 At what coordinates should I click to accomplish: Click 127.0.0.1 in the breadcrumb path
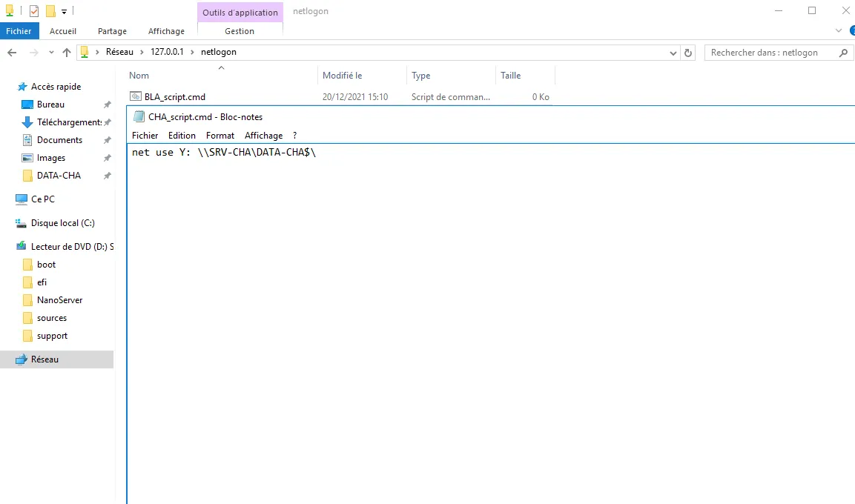[x=167, y=53]
